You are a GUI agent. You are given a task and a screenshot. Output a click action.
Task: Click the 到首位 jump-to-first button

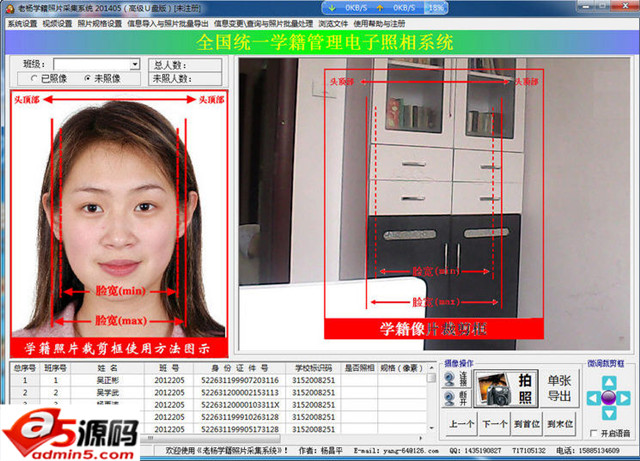pos(526,423)
